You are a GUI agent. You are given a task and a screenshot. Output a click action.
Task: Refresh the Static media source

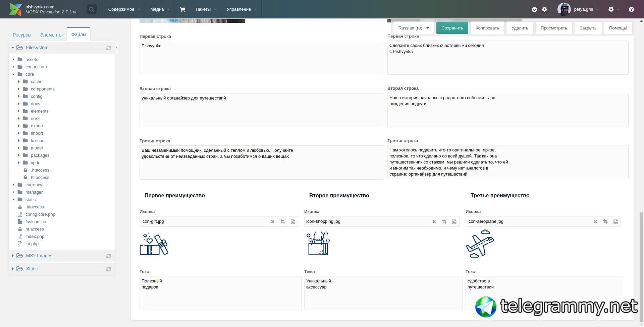[109, 269]
